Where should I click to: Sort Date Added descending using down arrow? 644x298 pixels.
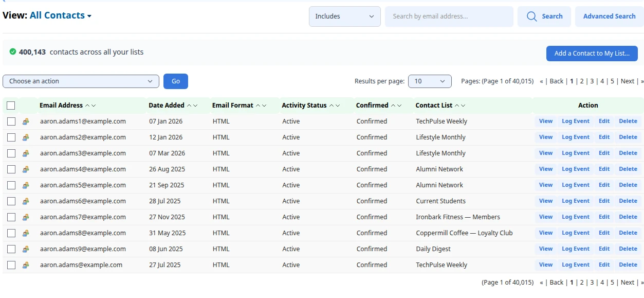[x=195, y=106]
